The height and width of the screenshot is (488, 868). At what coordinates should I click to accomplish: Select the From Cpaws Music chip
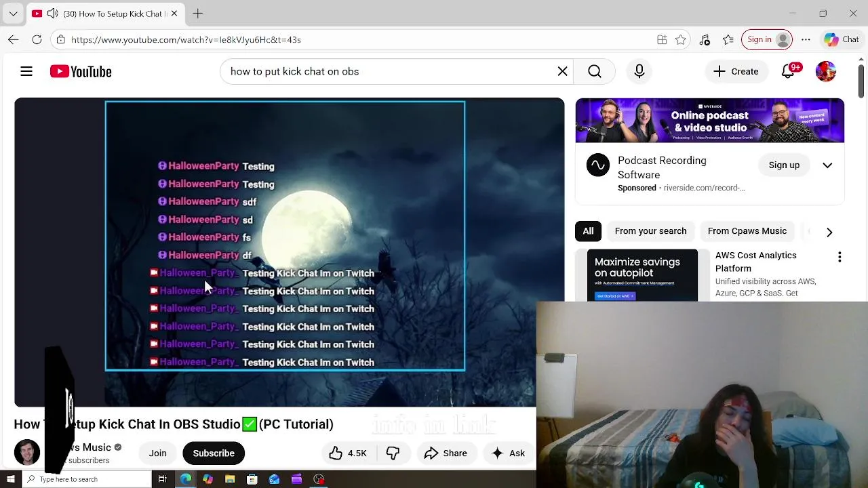(747, 231)
